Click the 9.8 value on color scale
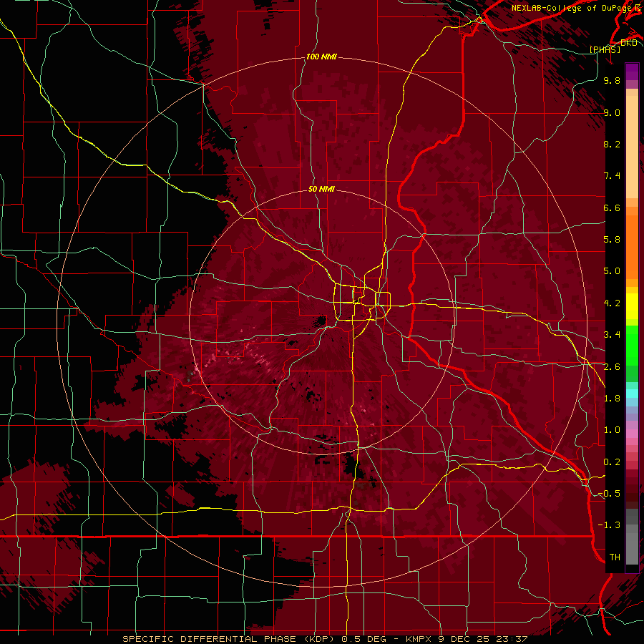 tap(612, 80)
